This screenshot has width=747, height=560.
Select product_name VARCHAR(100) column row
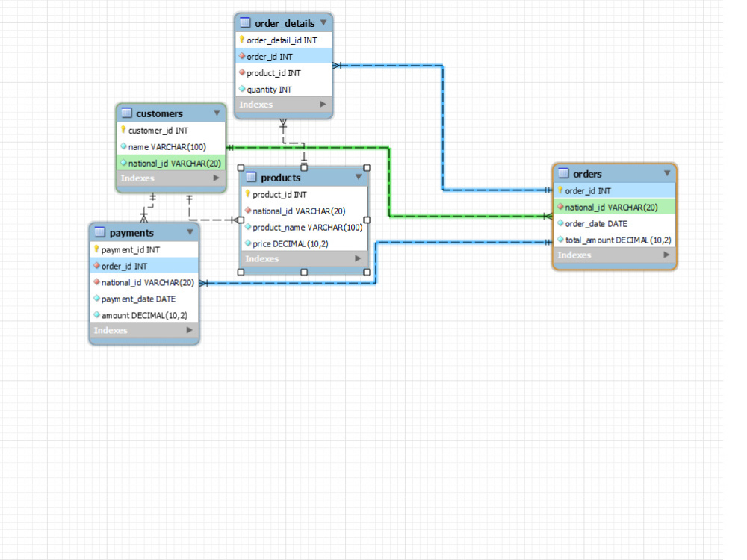point(305,227)
